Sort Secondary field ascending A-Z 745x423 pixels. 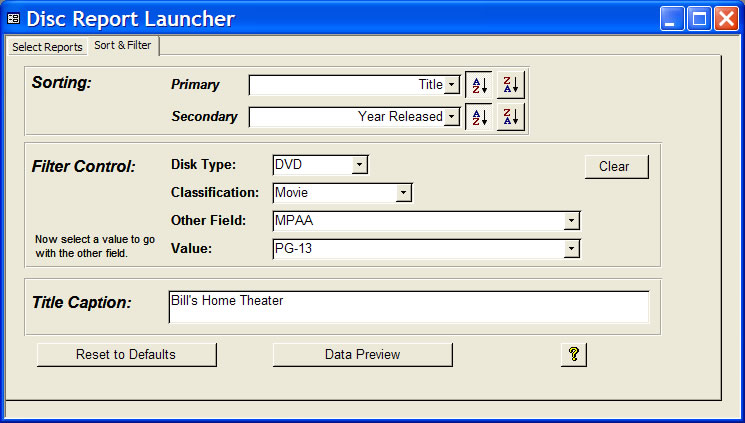(479, 117)
